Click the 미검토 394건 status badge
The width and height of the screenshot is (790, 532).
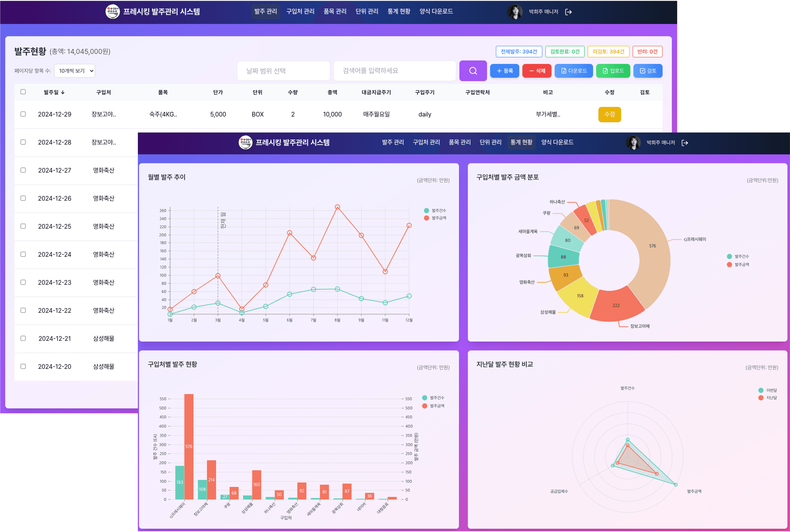click(x=608, y=52)
